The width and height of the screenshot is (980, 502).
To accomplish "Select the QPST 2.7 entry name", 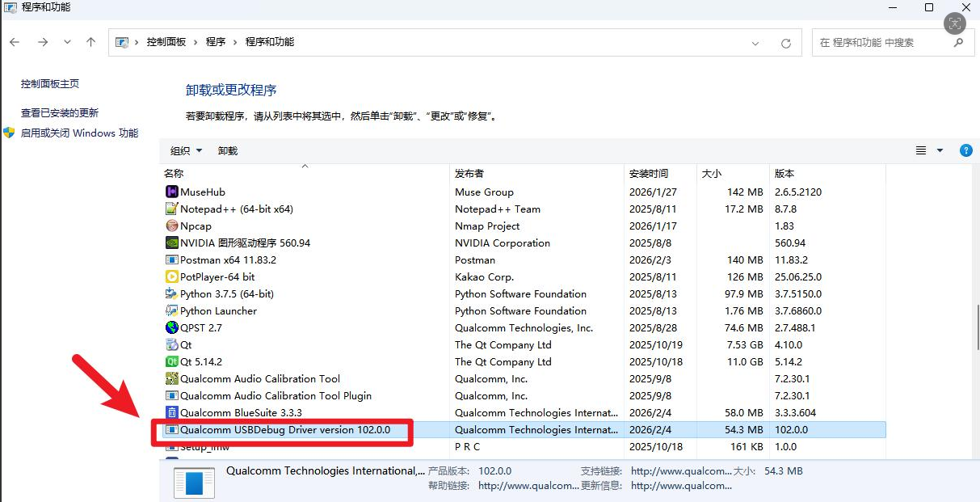I will [201, 328].
